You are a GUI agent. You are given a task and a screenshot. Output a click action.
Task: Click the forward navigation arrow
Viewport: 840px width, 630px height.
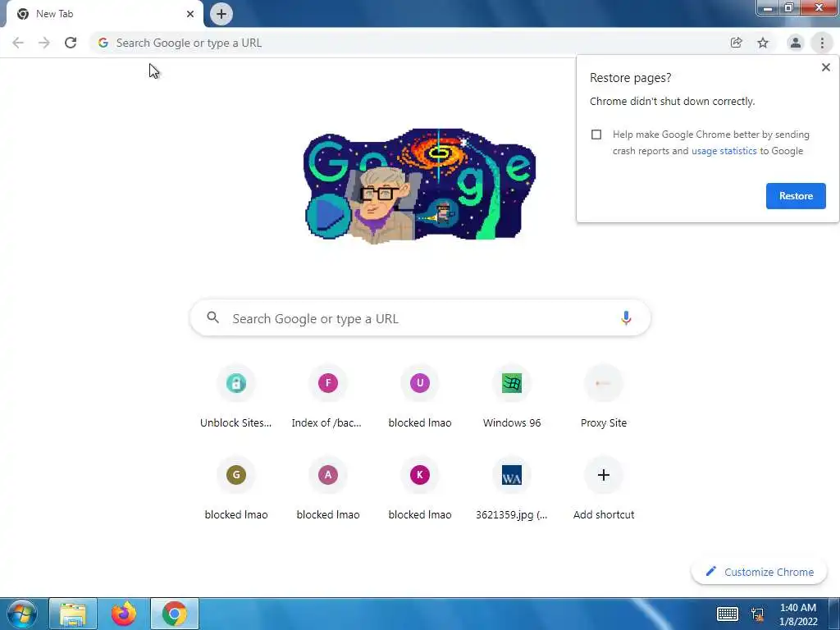44,43
